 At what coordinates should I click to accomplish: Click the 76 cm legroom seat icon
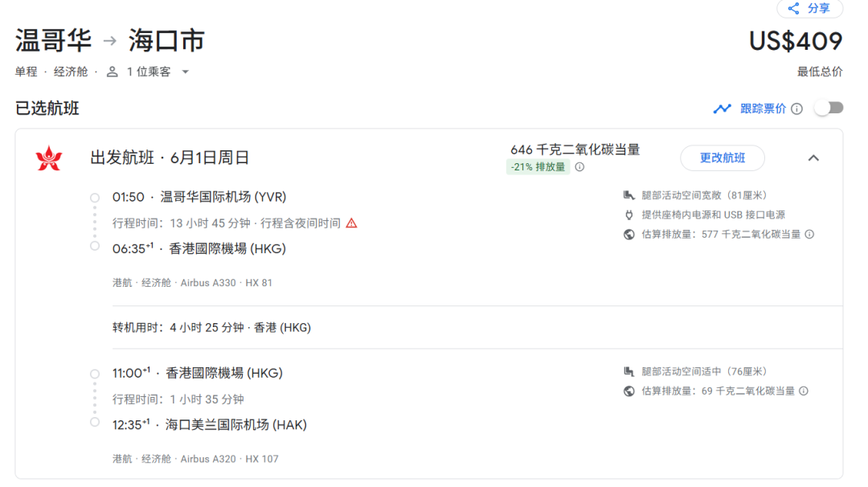click(629, 371)
